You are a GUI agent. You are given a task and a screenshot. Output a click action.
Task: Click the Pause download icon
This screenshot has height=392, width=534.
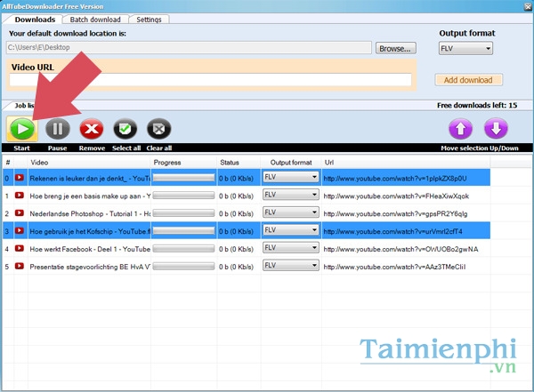pos(58,129)
